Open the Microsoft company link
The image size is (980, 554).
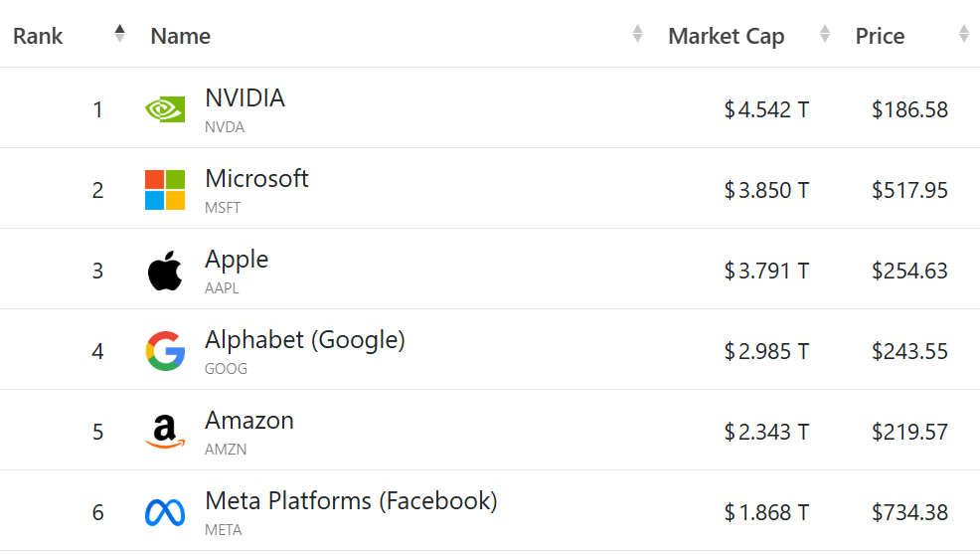(256, 179)
